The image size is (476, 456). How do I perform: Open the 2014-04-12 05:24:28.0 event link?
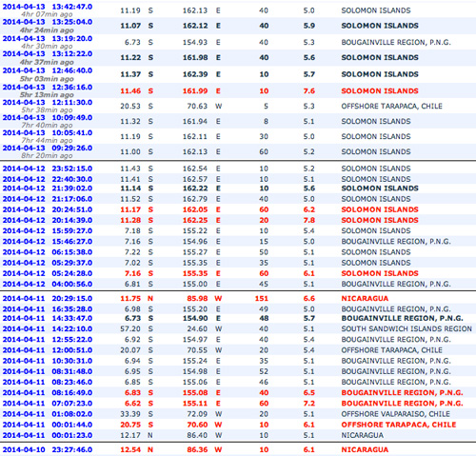(48, 273)
